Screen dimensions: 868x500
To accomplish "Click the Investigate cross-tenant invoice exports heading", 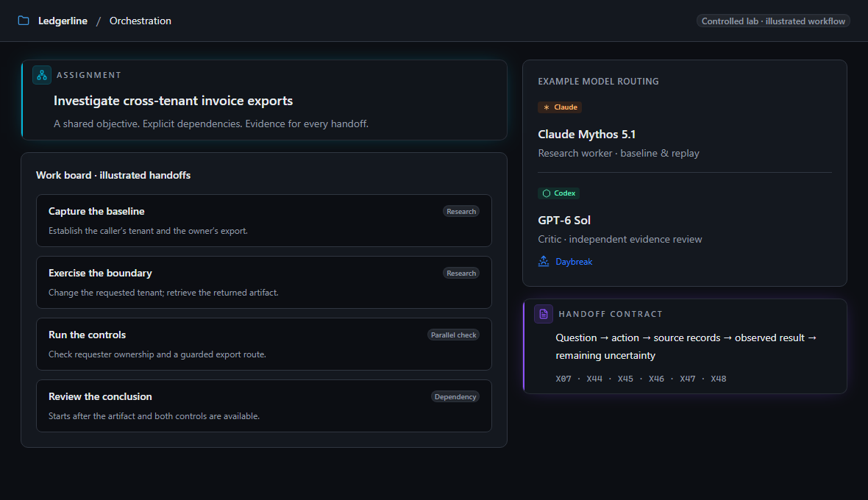I will pos(173,101).
